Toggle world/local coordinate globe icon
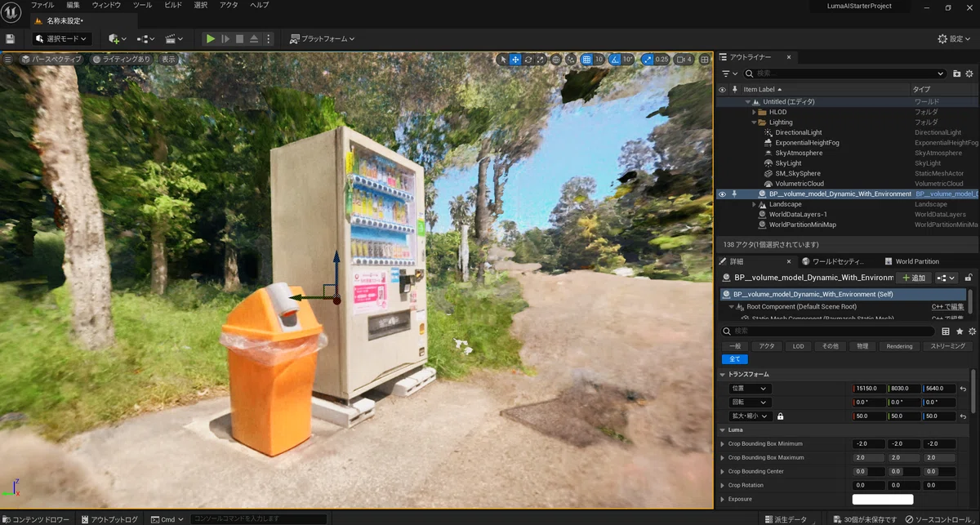The image size is (980, 525). (556, 59)
